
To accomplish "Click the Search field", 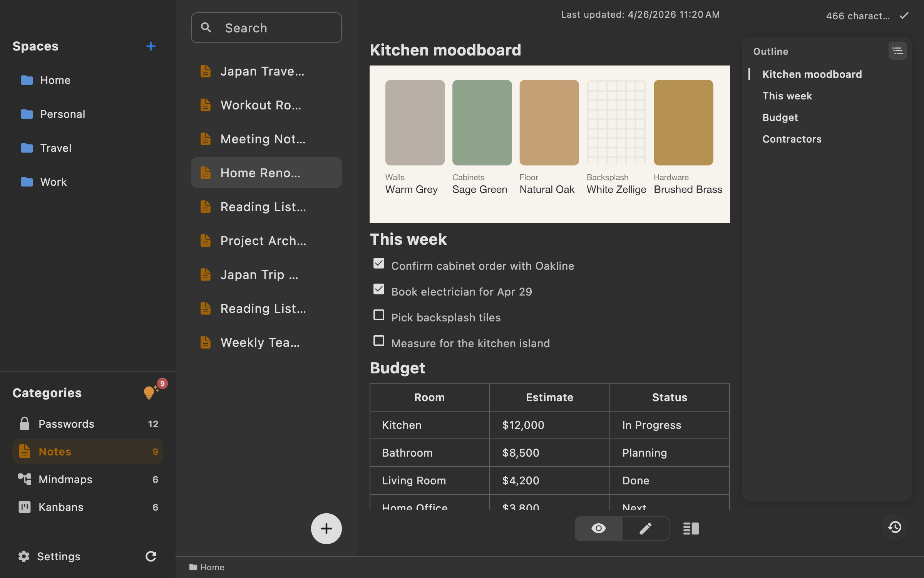I will tap(266, 28).
